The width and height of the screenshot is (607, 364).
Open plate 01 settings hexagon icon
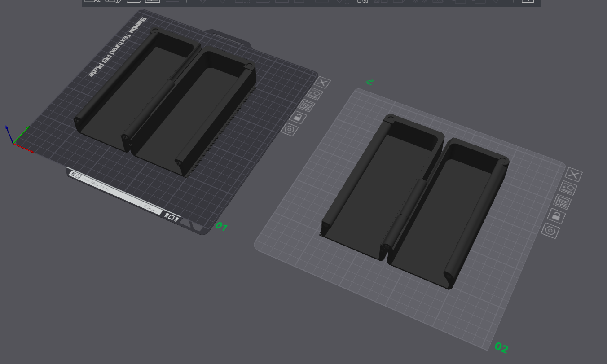pos(290,130)
